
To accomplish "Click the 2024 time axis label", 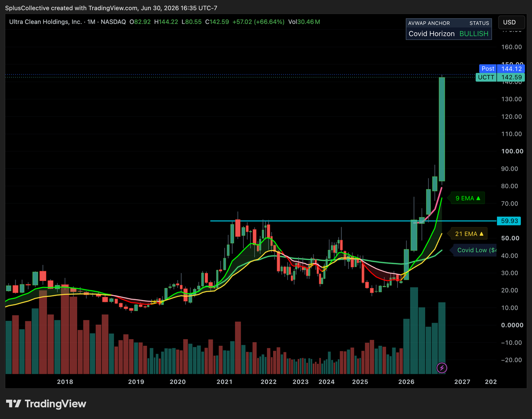I will click(327, 382).
